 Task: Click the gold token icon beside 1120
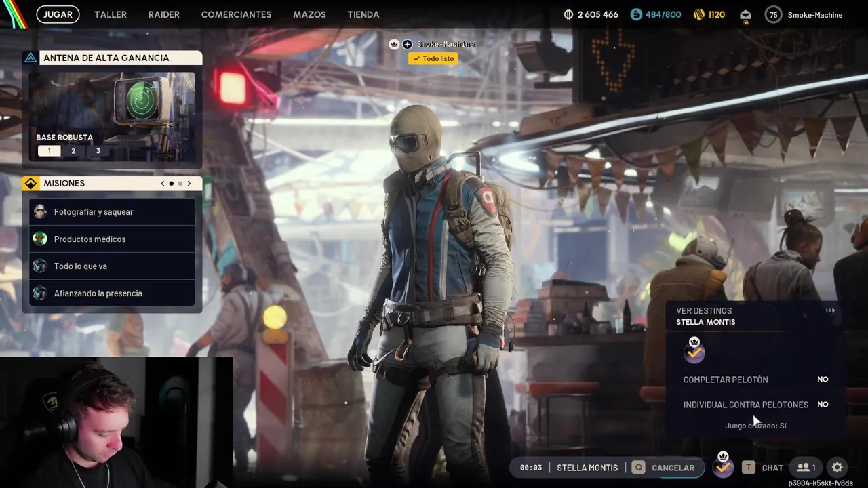click(699, 14)
